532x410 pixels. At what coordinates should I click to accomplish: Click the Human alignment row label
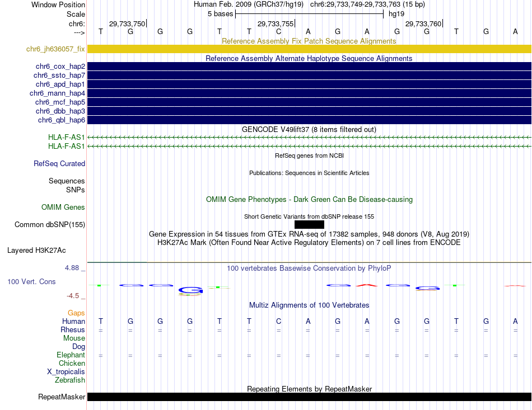[x=73, y=321]
